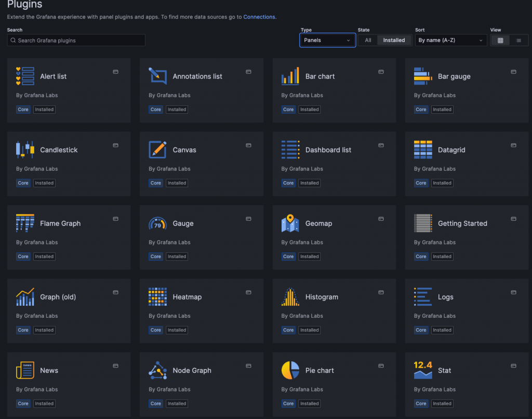Click the Annotations list plugin icon

[x=158, y=76]
